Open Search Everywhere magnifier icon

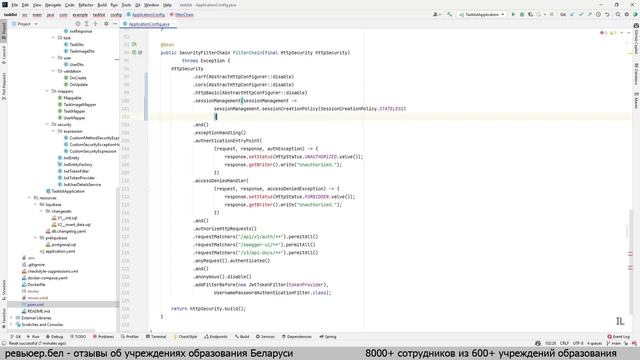pyautogui.click(x=618, y=14)
